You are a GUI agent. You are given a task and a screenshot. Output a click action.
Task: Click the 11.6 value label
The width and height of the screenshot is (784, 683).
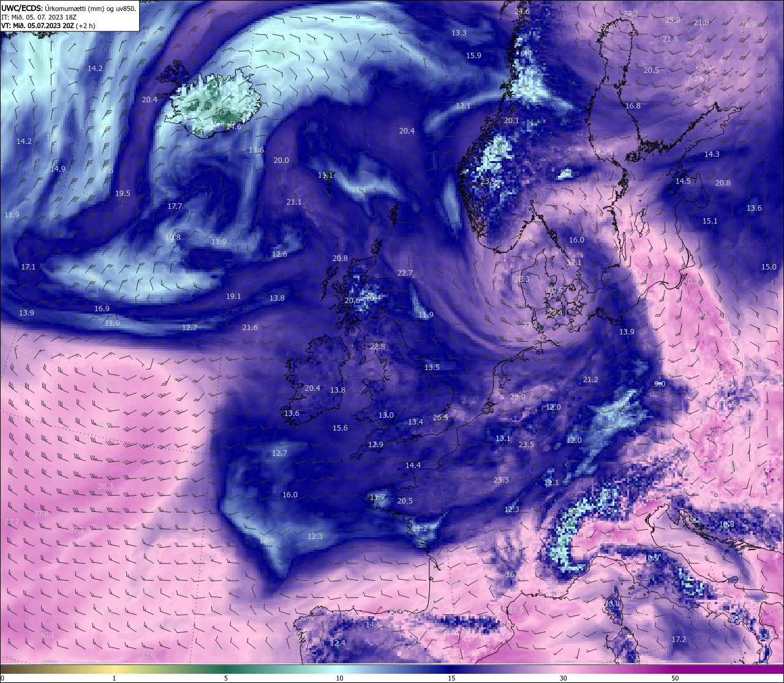coord(256,149)
